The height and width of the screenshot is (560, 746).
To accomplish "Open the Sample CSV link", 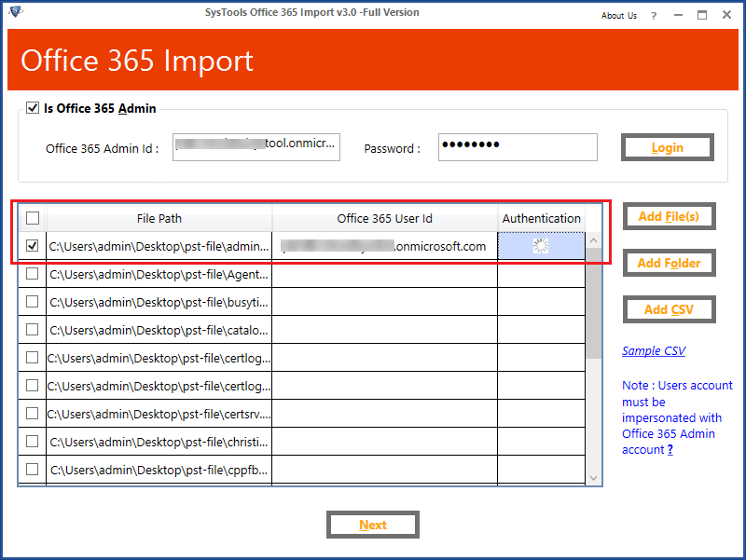I will 654,350.
